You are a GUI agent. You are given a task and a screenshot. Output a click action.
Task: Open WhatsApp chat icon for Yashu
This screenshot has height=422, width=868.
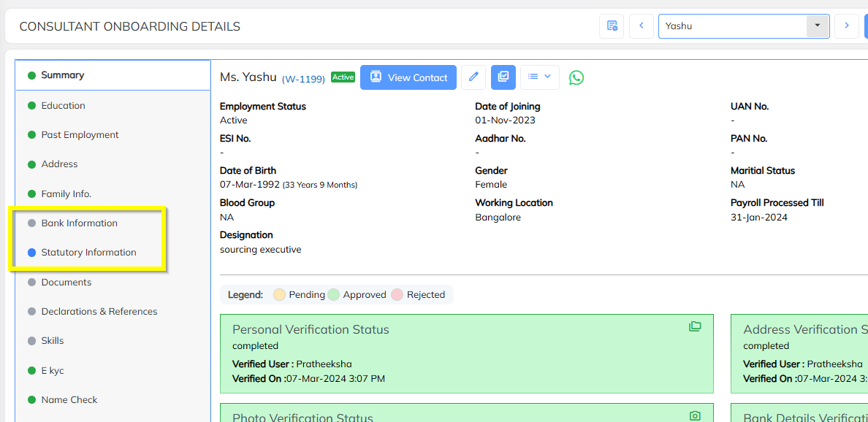576,77
